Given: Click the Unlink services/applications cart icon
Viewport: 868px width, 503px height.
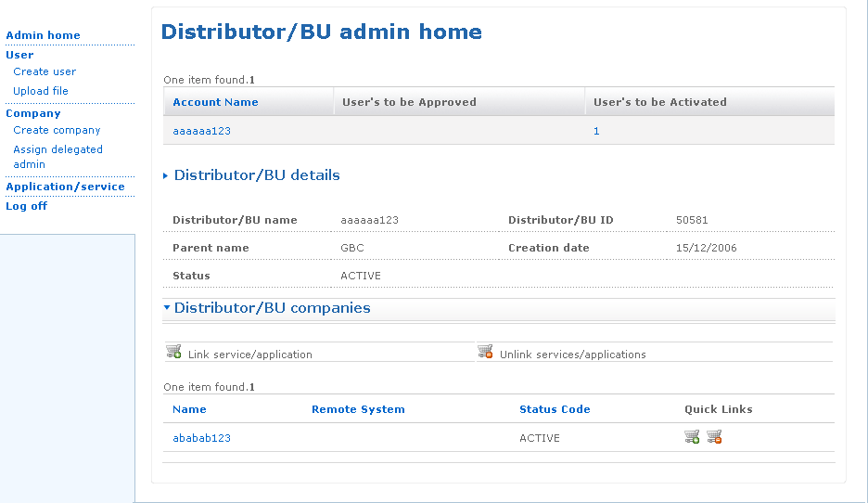Looking at the screenshot, I should point(486,352).
